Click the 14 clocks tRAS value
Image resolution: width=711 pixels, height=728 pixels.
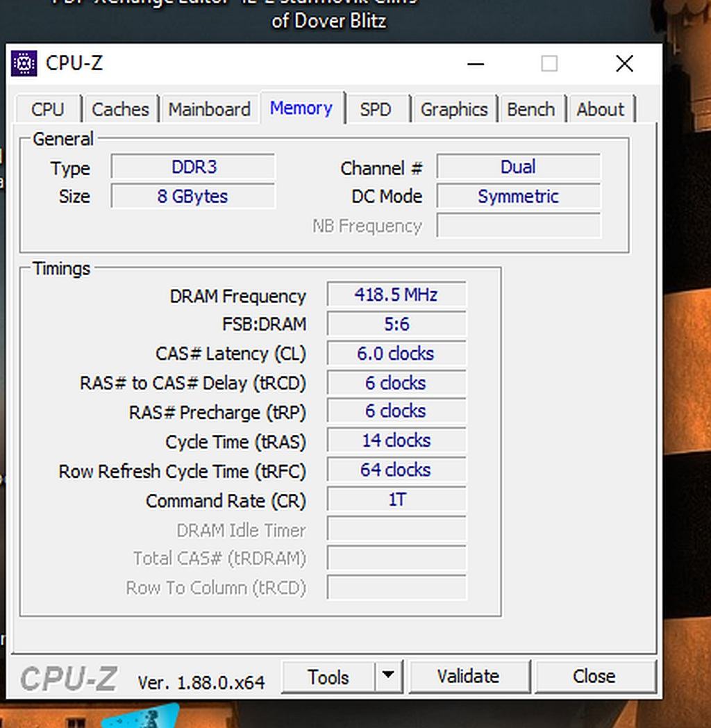pyautogui.click(x=396, y=440)
